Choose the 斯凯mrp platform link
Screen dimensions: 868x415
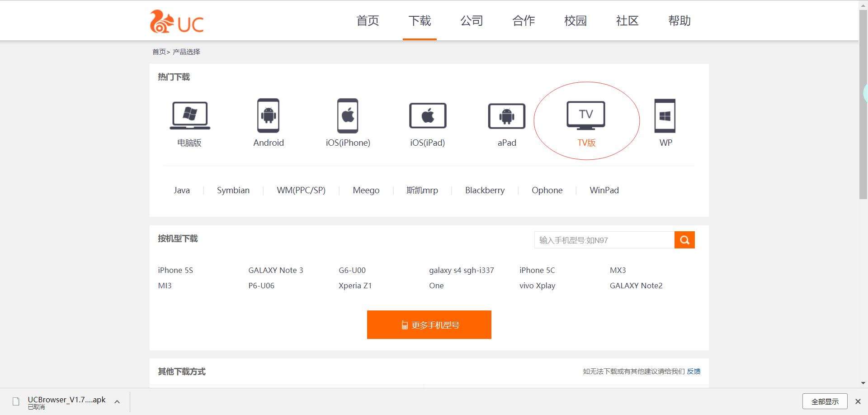[422, 191]
